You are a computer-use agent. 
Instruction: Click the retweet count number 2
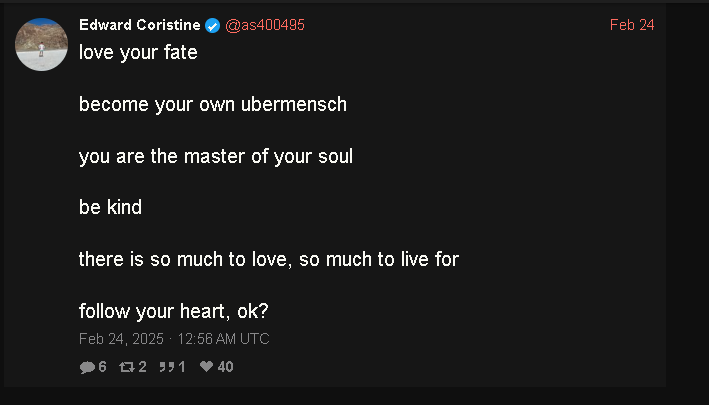coord(142,367)
